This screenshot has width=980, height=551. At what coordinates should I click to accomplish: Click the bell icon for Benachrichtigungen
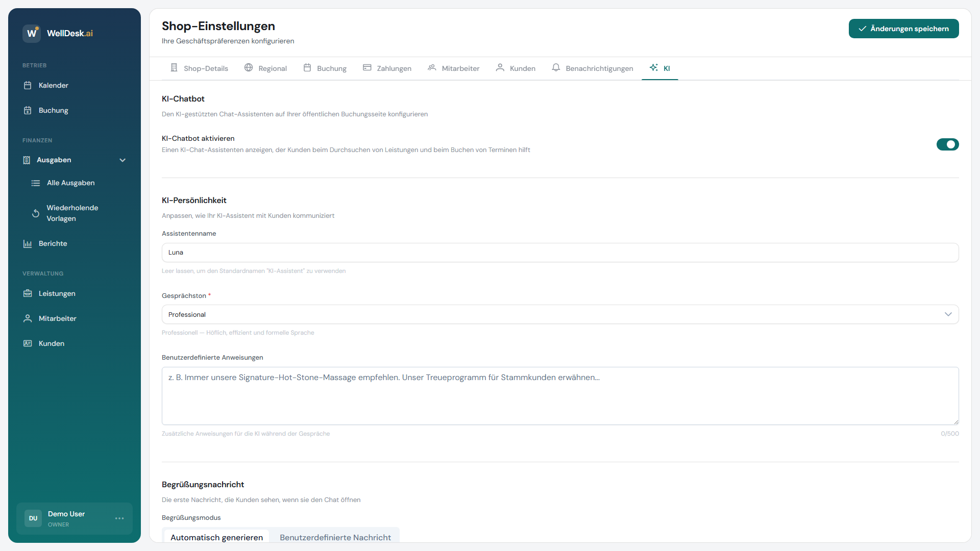(555, 67)
